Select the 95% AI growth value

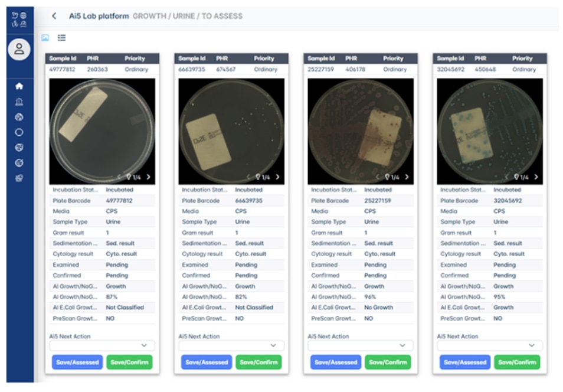499,297
